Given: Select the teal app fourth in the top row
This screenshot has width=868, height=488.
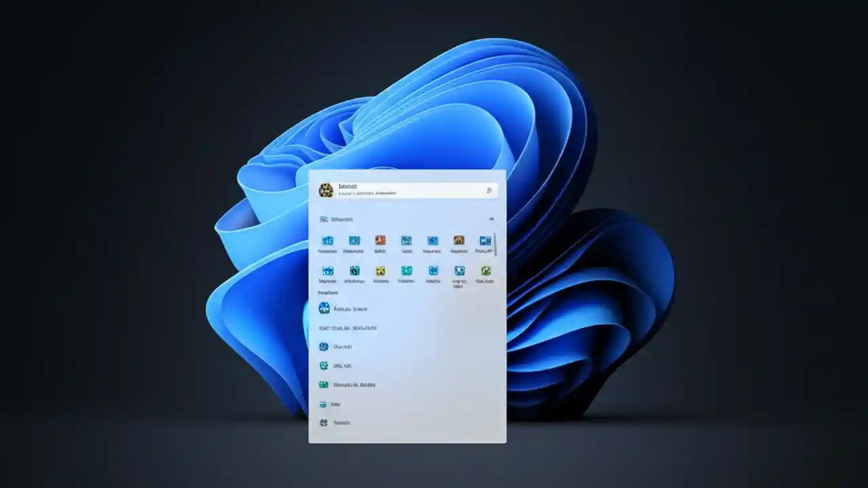Looking at the screenshot, I should tap(407, 241).
